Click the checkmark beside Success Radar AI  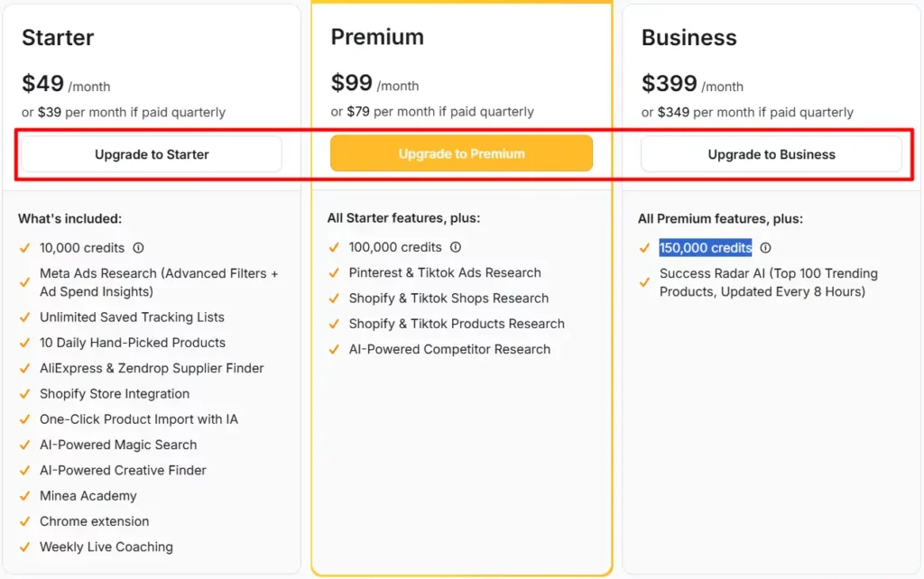click(643, 282)
